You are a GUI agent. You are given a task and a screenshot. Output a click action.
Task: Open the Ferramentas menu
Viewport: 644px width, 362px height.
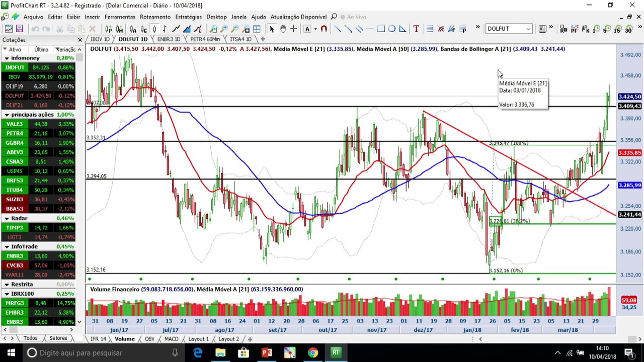[x=120, y=17]
